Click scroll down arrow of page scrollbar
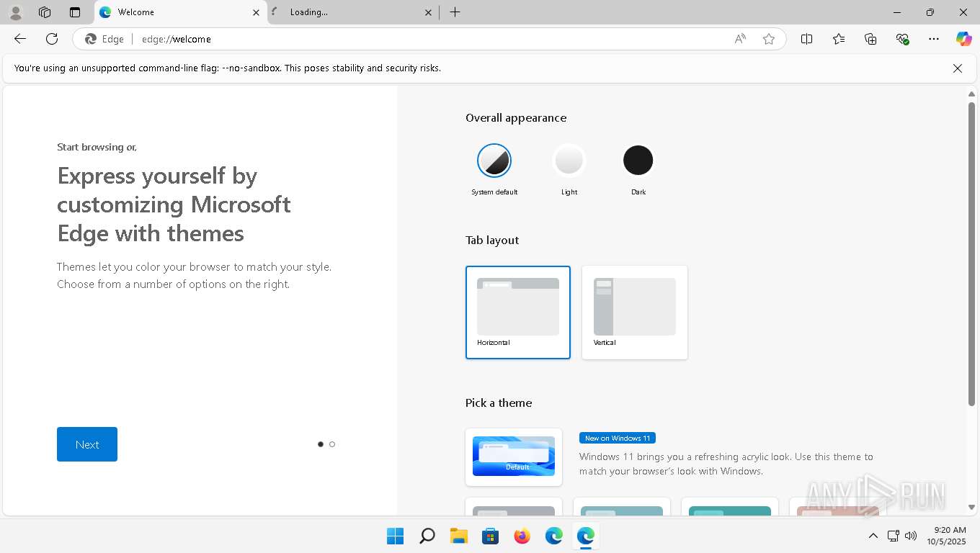The height and width of the screenshot is (553, 980). point(971,508)
